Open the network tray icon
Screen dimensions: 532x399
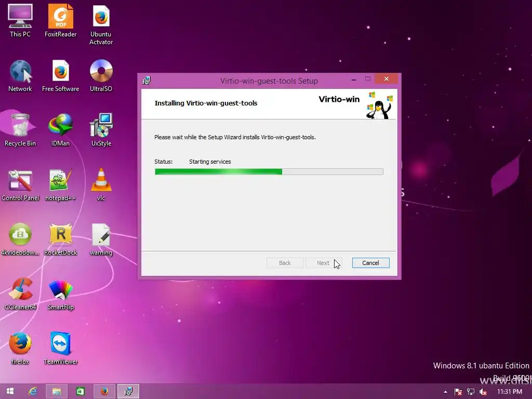[471, 392]
